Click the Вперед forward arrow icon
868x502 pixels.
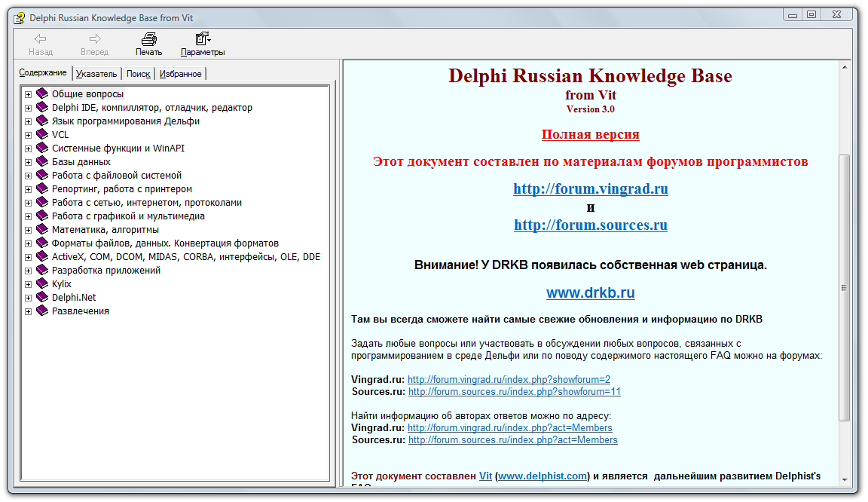point(95,39)
